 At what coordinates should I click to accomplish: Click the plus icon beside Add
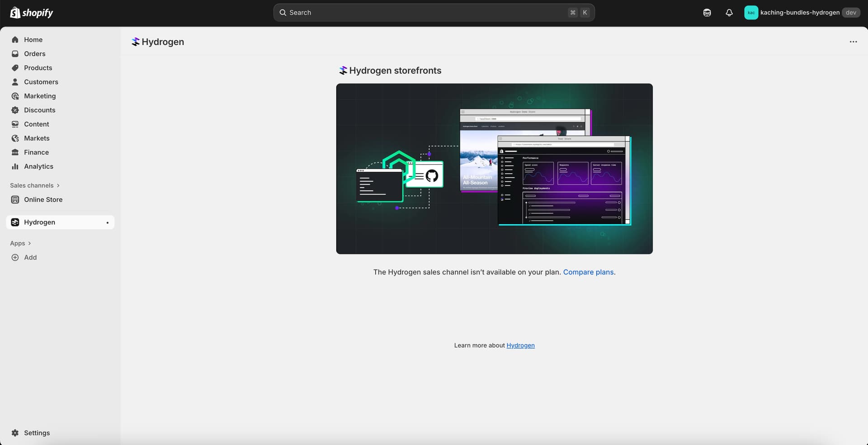[15, 257]
